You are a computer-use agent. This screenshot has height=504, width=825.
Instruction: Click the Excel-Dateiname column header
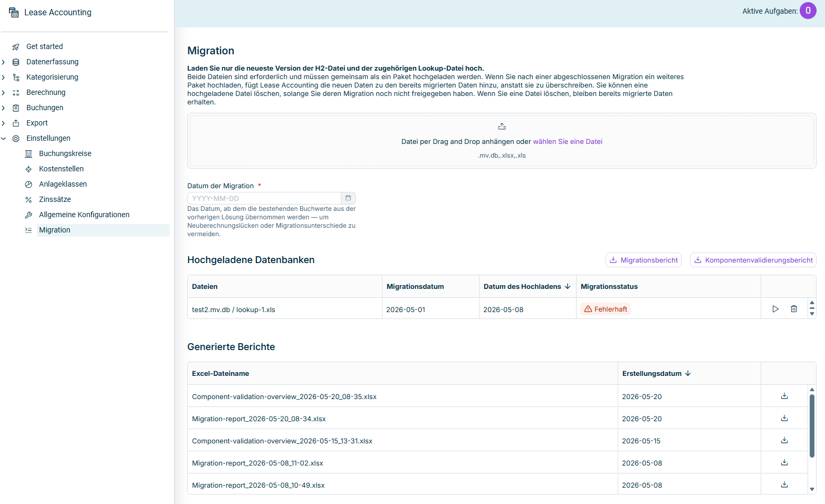[x=402, y=373]
